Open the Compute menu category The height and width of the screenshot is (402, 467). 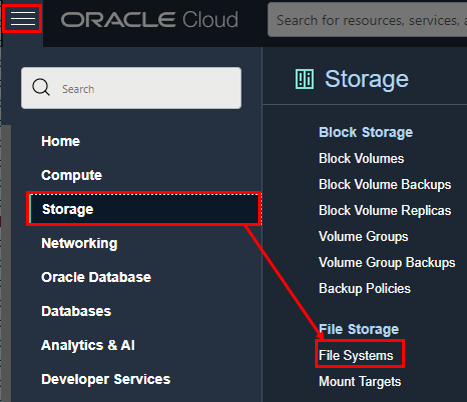72,175
